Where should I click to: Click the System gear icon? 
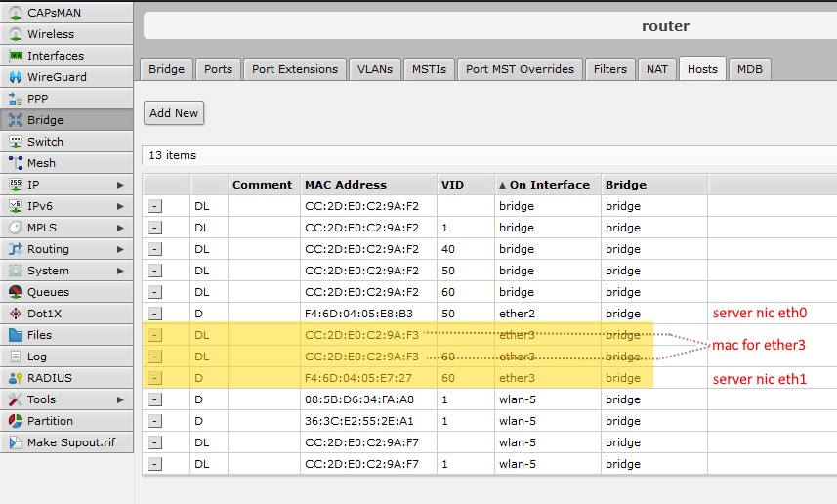pyautogui.click(x=16, y=271)
